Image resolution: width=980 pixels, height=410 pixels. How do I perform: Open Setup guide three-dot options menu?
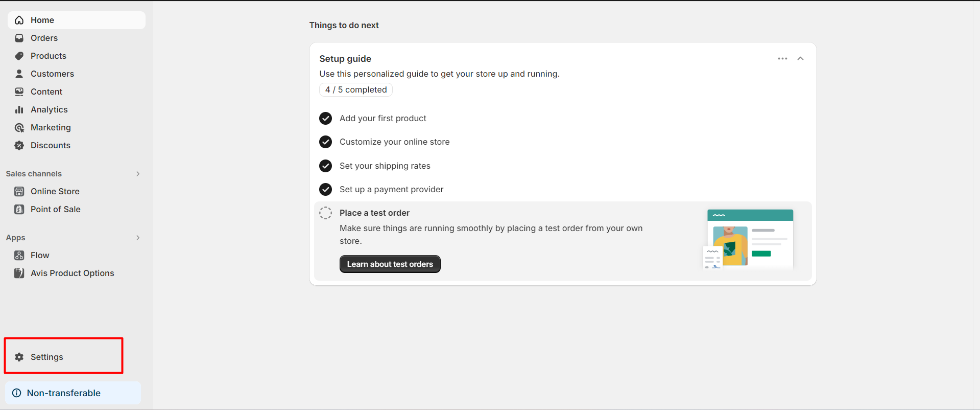(782, 59)
